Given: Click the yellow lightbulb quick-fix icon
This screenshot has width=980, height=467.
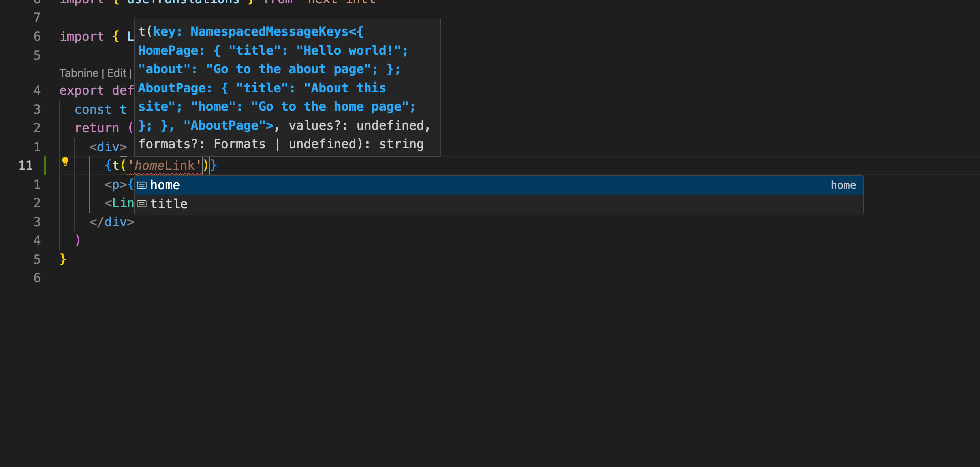Looking at the screenshot, I should click(65, 161).
